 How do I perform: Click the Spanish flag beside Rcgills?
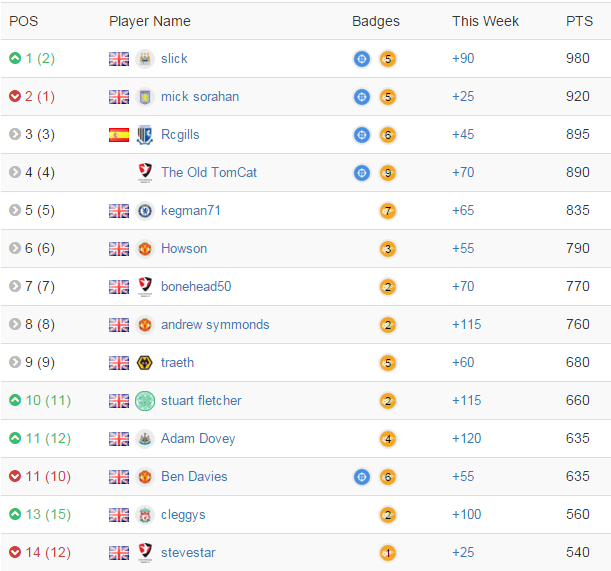(119, 135)
